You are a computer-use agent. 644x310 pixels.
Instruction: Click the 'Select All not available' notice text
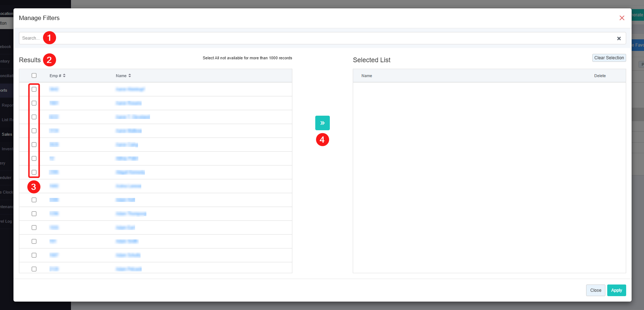tap(247, 58)
